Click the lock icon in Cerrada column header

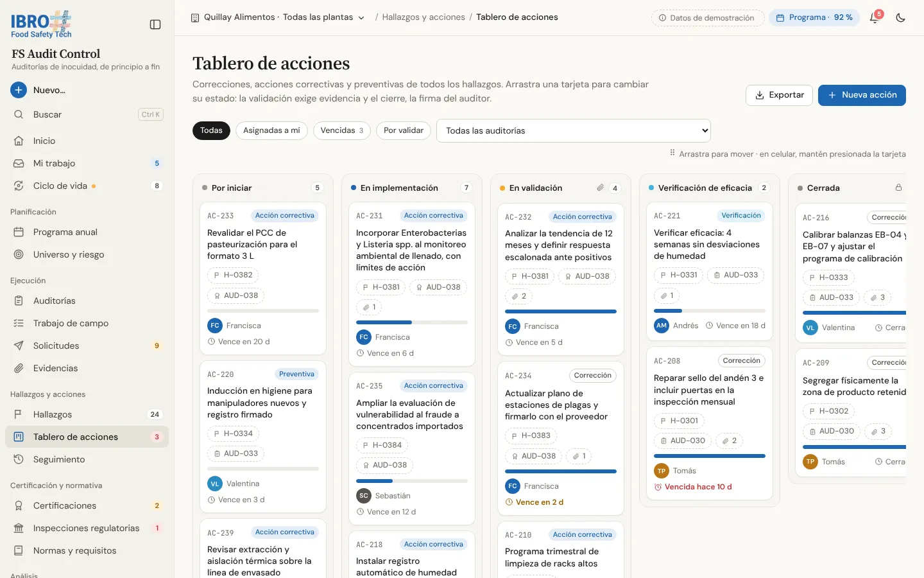[898, 188]
